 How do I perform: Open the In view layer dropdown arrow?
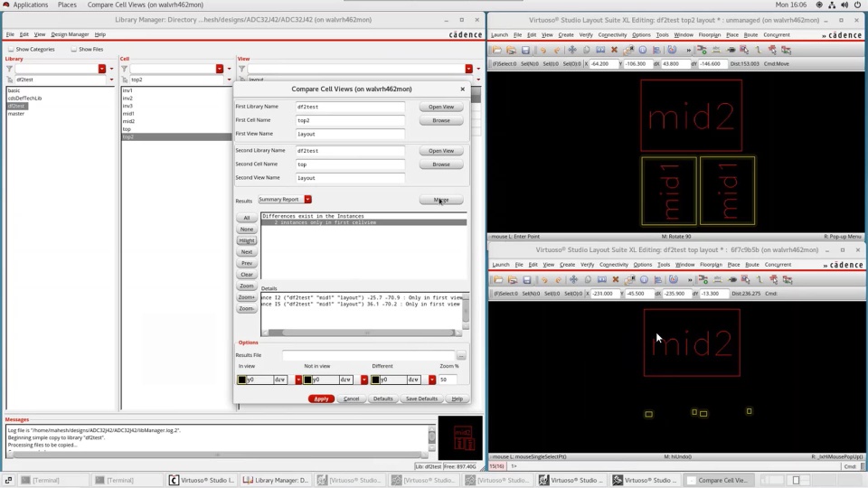click(x=298, y=380)
